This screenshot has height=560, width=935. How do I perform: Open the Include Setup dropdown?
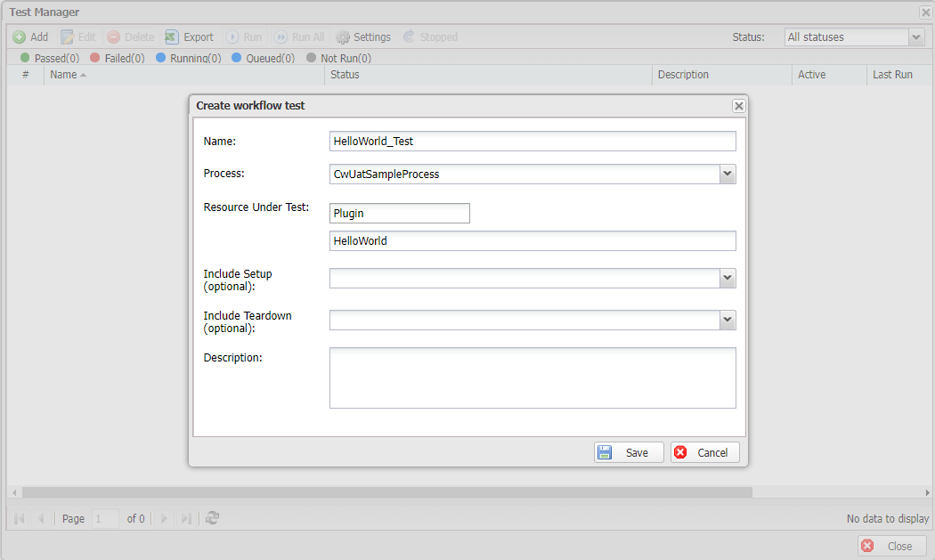click(x=728, y=279)
